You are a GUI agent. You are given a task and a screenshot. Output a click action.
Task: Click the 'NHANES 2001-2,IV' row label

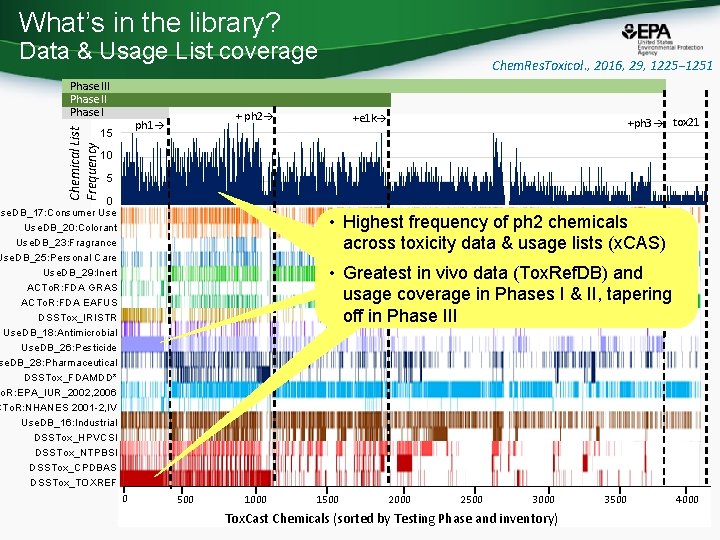(x=59, y=407)
